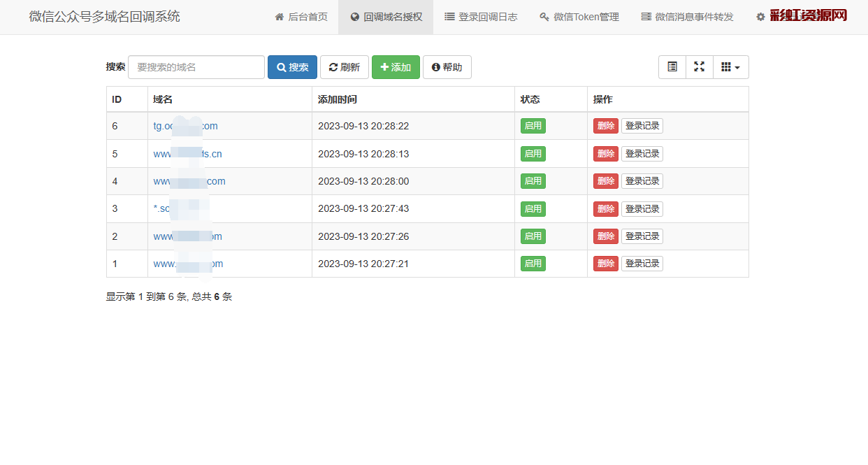Click the green 添加 add button

(396, 67)
